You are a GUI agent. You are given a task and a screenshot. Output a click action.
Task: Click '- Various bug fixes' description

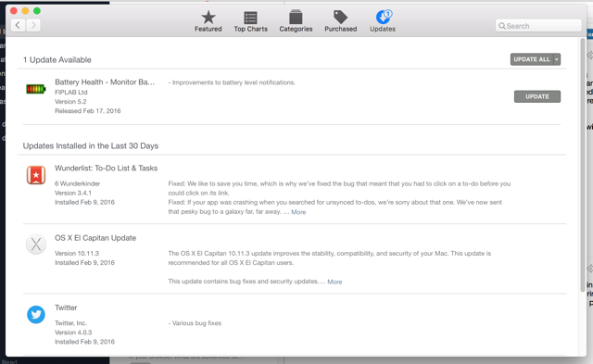point(195,323)
